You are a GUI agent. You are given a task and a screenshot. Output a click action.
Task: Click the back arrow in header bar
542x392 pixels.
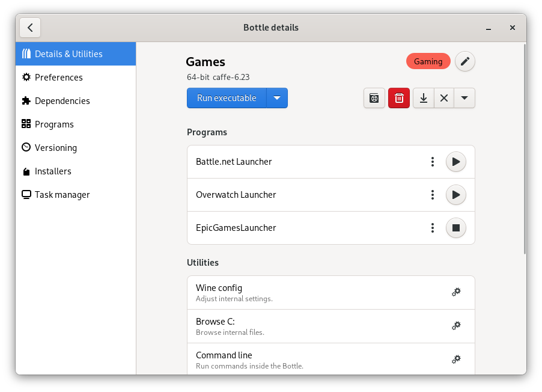(x=30, y=28)
